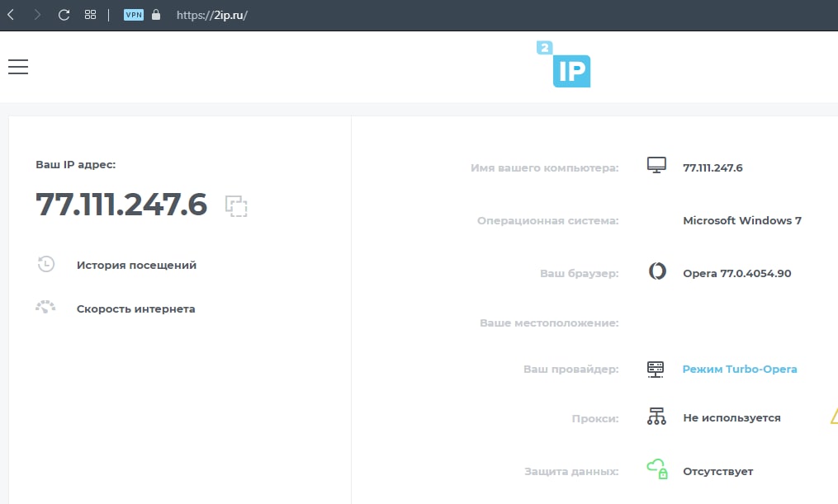Select the Не используется proxy text
This screenshot has height=504, width=838.
coord(731,417)
